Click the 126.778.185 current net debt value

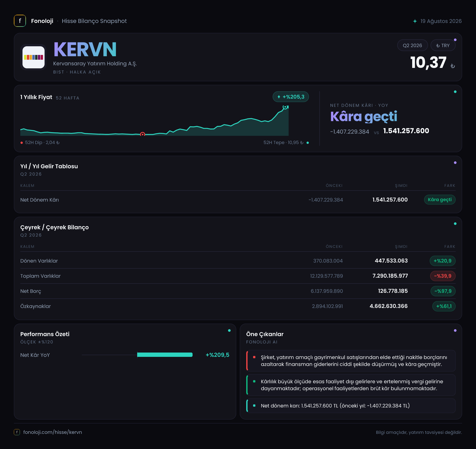393,291
